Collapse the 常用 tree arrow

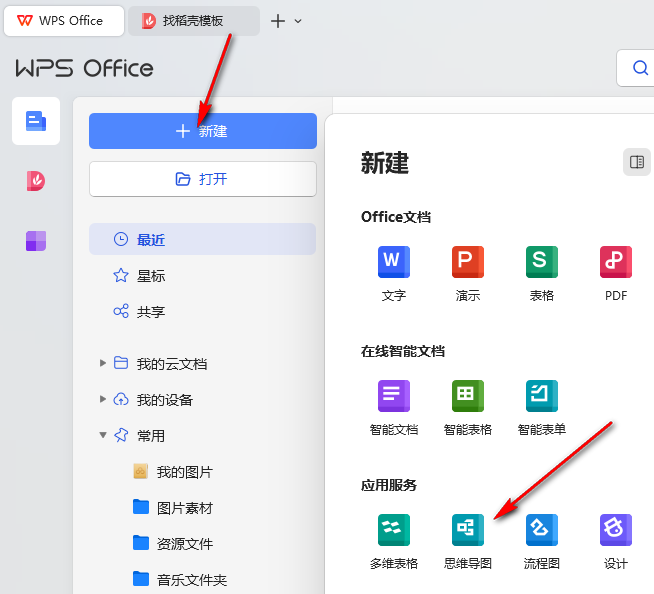coord(103,435)
